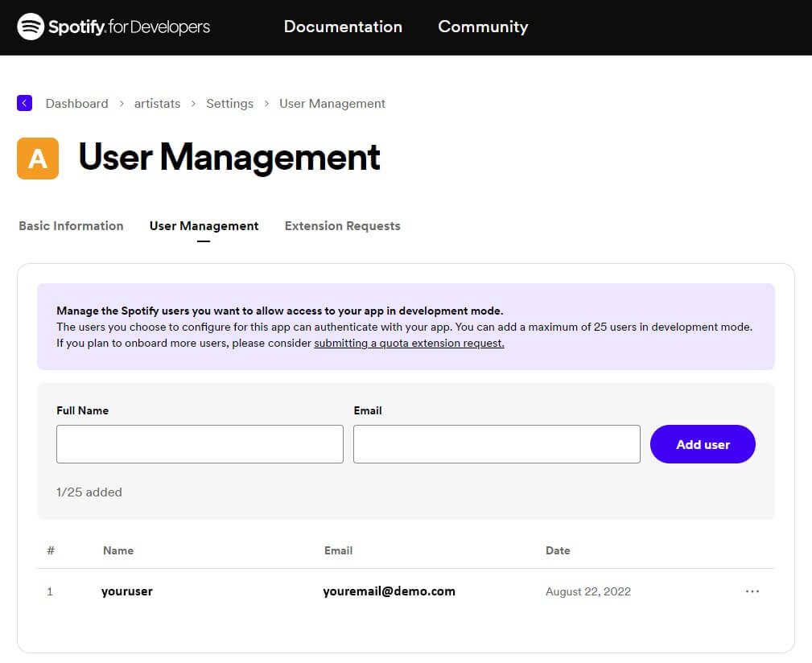
Task: Click the User Management page heading
Action: coord(229,157)
